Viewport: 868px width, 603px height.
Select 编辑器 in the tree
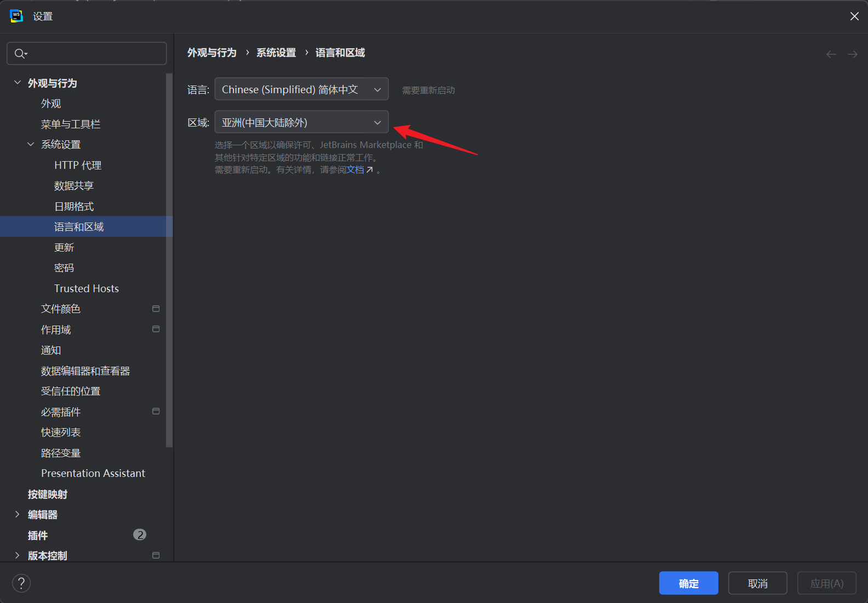click(43, 514)
